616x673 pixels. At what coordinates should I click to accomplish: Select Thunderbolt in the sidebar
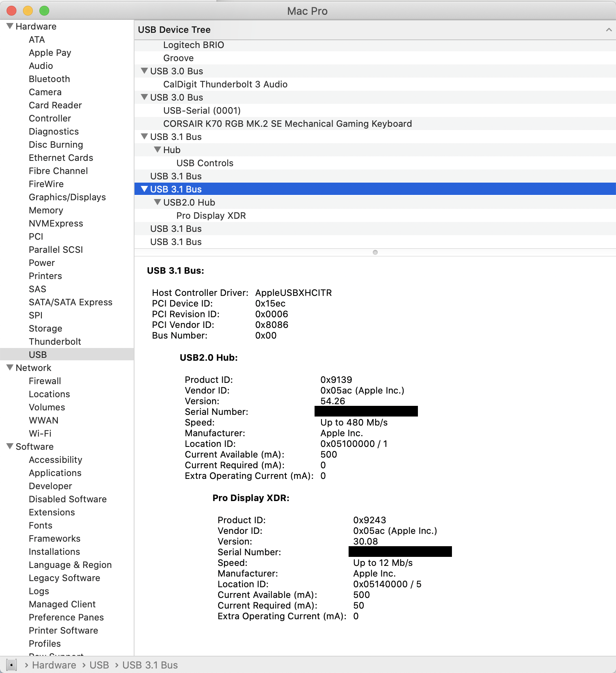pos(55,342)
